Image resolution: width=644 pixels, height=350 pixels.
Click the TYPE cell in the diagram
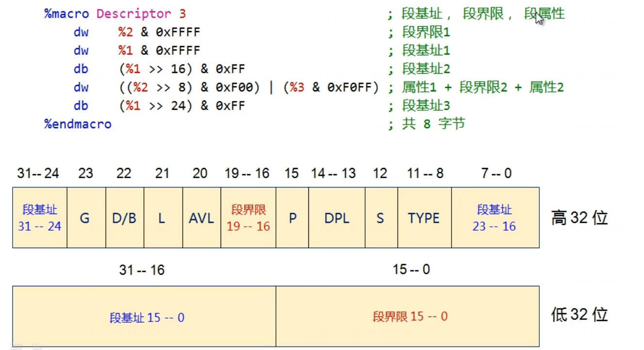424,218
